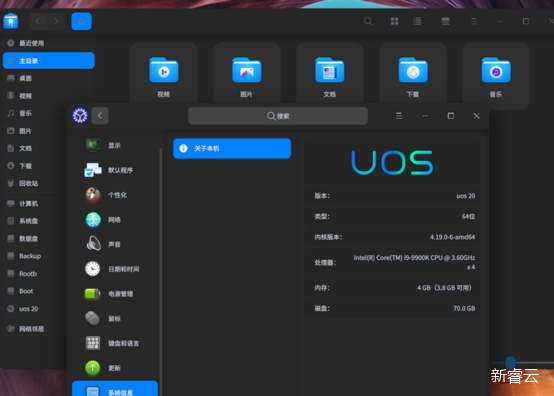Open uos 20 disc in file manager sidebar
554x396 pixels.
[x=35, y=308]
